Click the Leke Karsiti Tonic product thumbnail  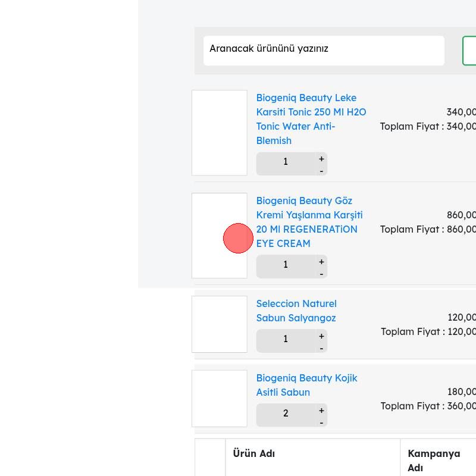(x=219, y=133)
